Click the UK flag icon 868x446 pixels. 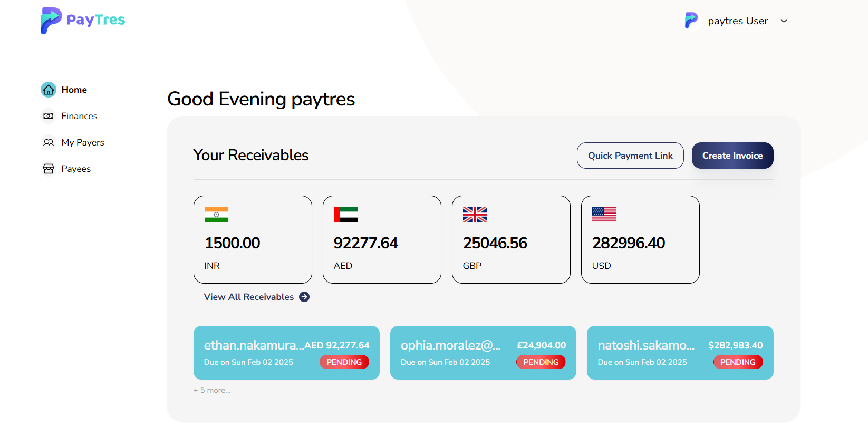tap(475, 215)
